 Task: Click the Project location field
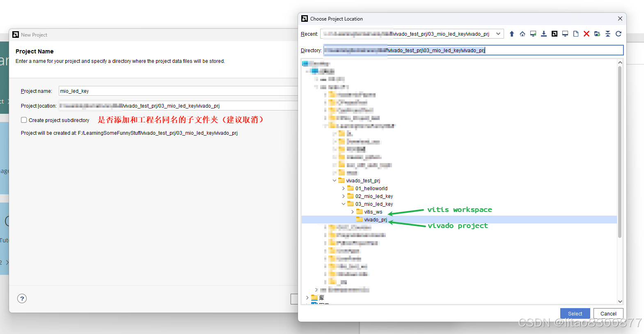coord(178,106)
